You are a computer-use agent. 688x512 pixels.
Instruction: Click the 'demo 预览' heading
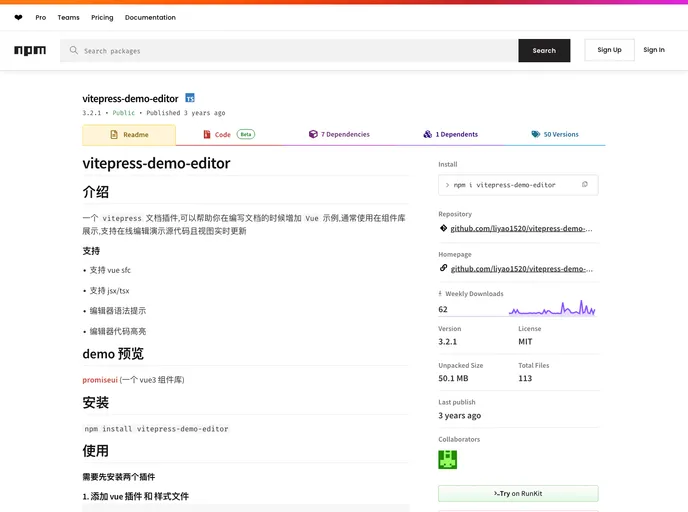[x=113, y=354]
